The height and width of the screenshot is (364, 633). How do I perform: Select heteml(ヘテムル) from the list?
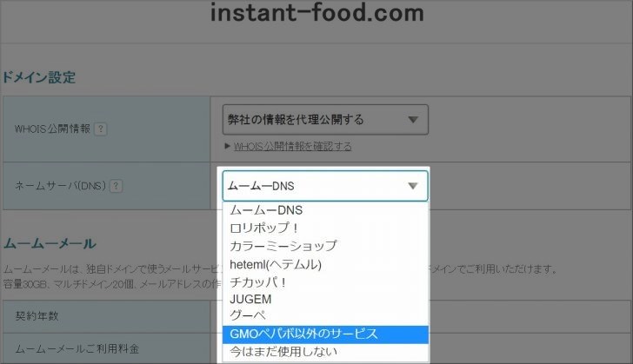point(276,264)
